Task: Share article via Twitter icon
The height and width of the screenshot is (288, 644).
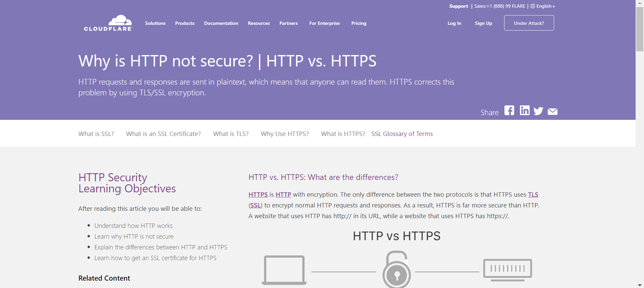Action: (x=538, y=111)
